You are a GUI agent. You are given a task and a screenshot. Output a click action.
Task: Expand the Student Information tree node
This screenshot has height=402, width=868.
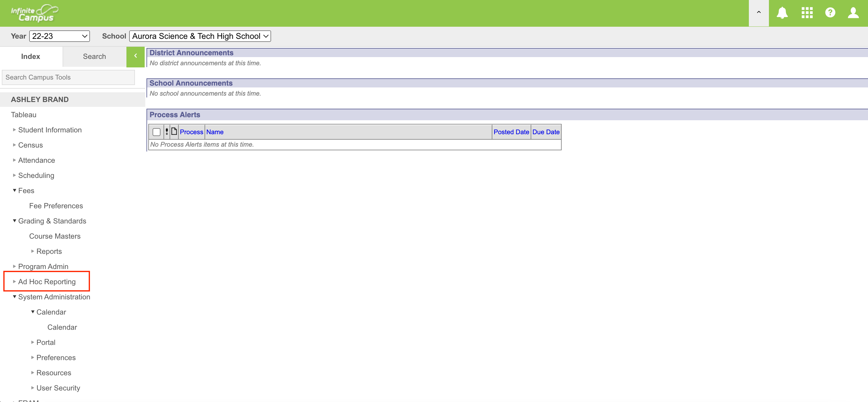14,130
